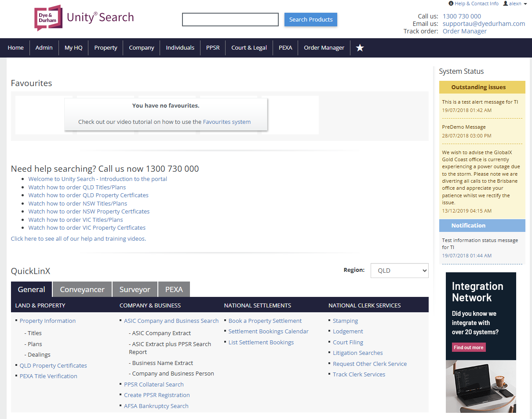The width and height of the screenshot is (532, 419).
Task: Click the Notification header in System Status
Action: (x=482, y=225)
